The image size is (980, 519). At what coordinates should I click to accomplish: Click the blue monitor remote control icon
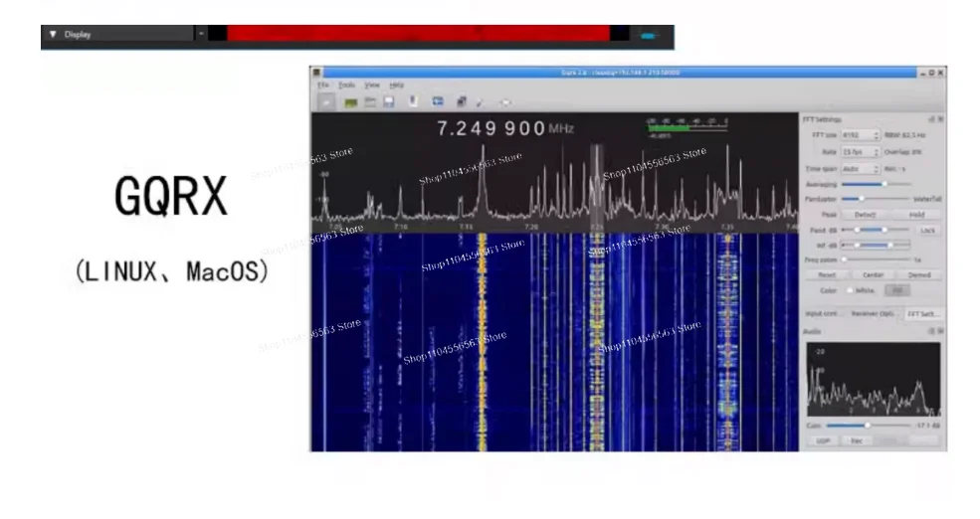click(438, 101)
